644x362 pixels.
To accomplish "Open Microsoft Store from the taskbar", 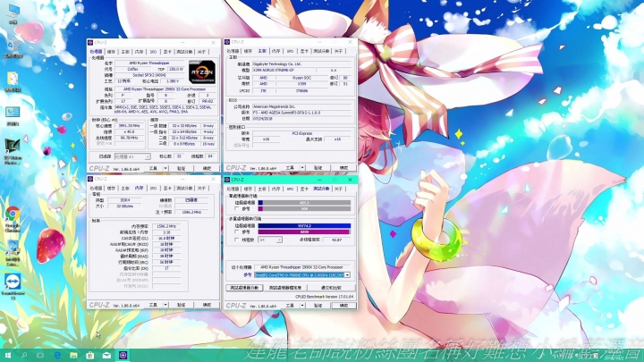I will pyautogui.click(x=90, y=355).
